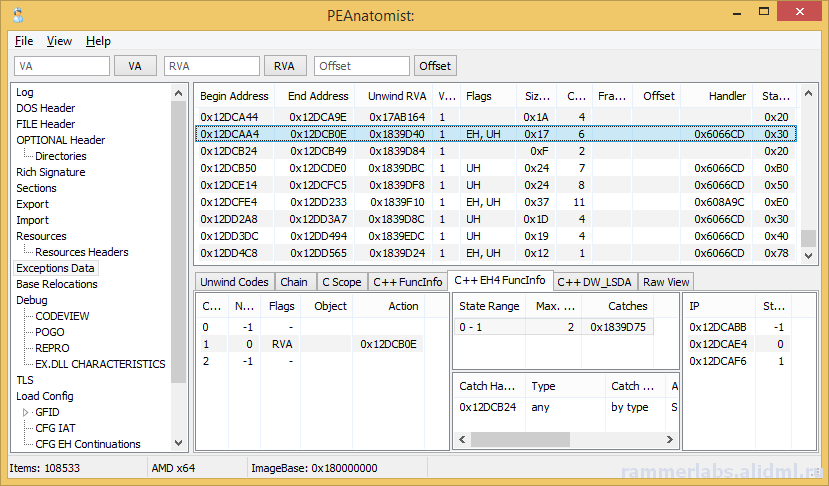Select OPTIONAL Header tree item
This screenshot has height=486, width=829.
click(60, 140)
